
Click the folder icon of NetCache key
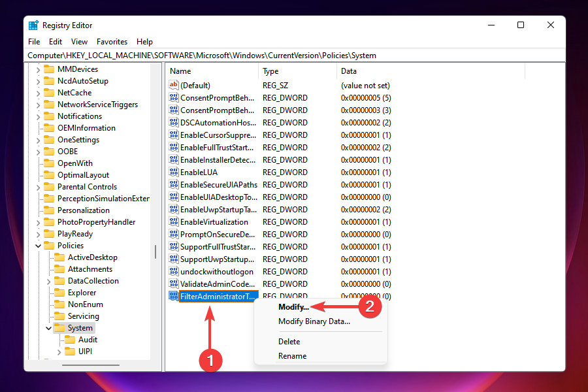(x=49, y=92)
